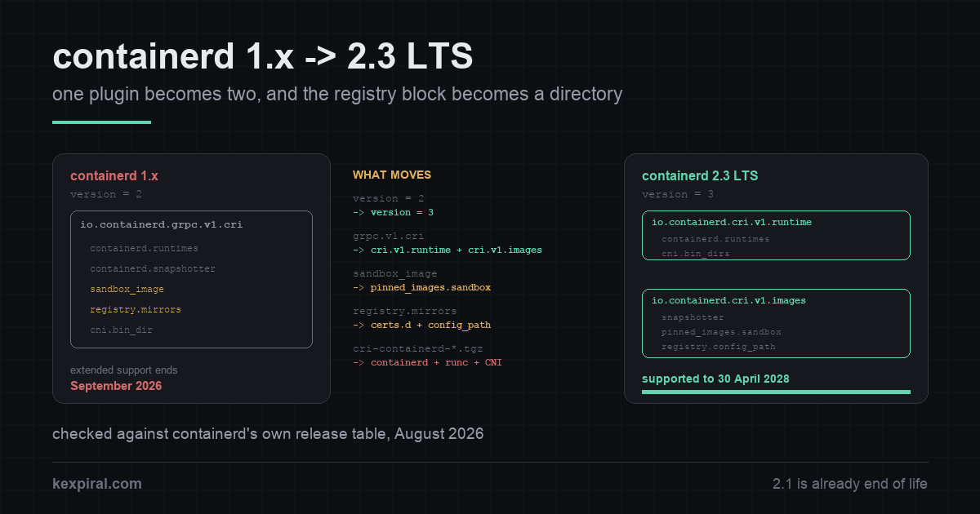Click '-> certs.d + config_path' line

coord(421,325)
